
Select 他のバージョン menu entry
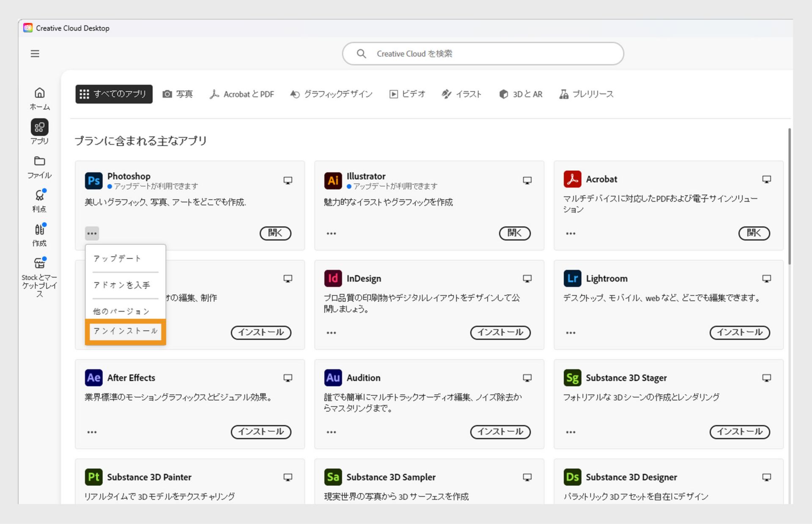[121, 311]
